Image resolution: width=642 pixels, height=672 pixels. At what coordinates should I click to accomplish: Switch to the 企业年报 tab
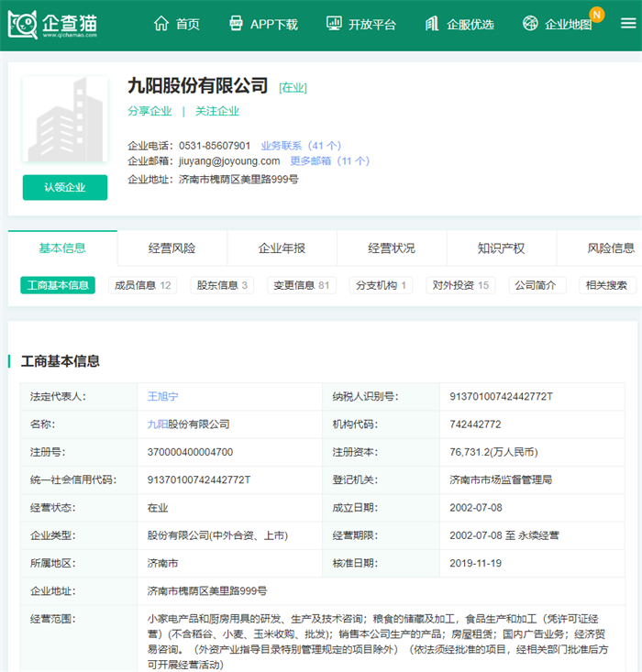click(x=282, y=248)
